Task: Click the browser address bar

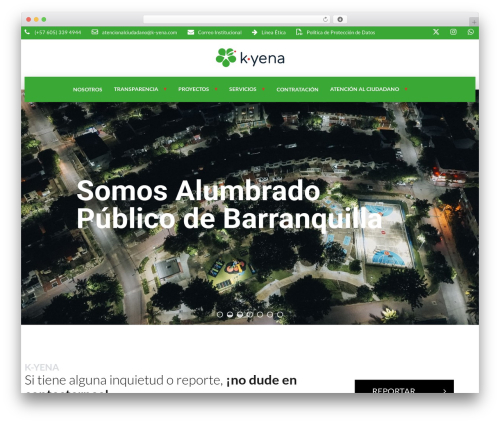Action: coord(237,20)
